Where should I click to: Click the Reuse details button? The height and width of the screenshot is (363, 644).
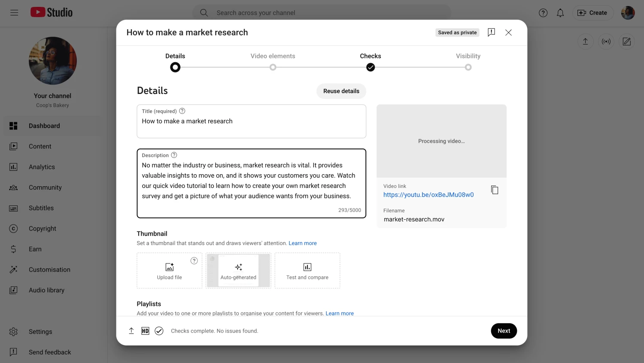(341, 91)
